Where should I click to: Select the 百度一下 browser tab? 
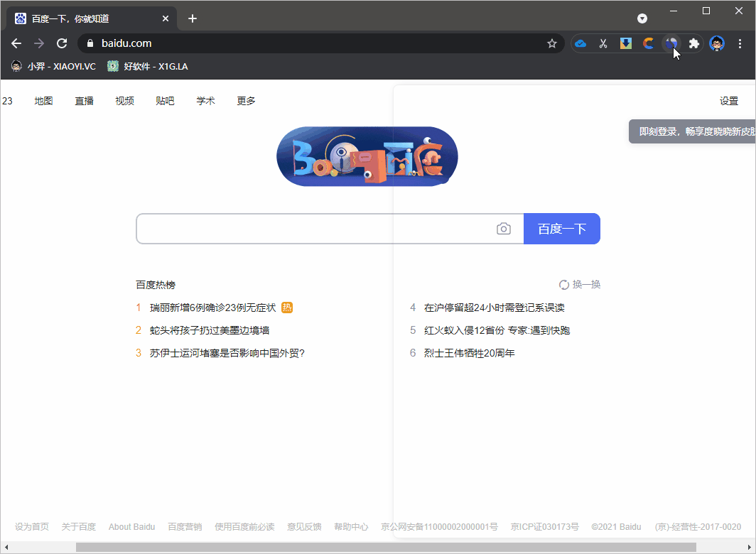[x=92, y=18]
